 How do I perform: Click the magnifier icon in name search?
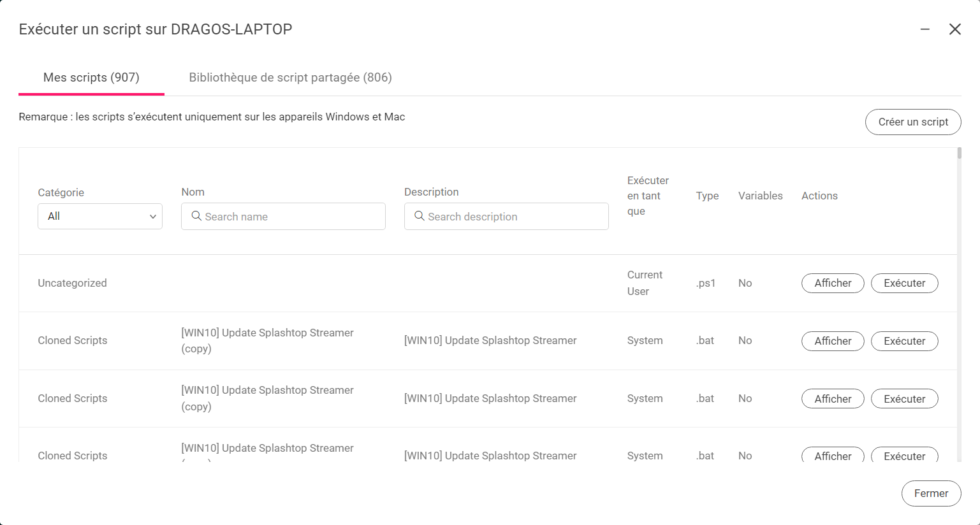196,216
